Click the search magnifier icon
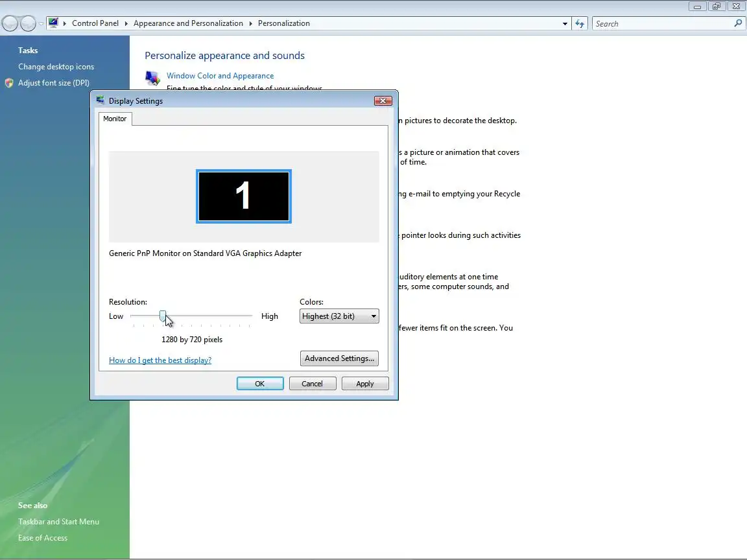Image resolution: width=747 pixels, height=560 pixels. (x=738, y=23)
